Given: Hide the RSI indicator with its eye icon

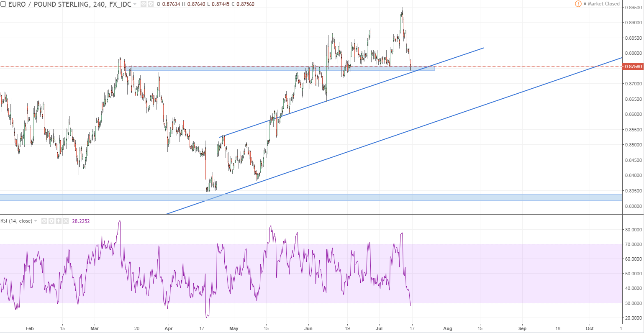Looking at the screenshot, I should click(x=44, y=221).
